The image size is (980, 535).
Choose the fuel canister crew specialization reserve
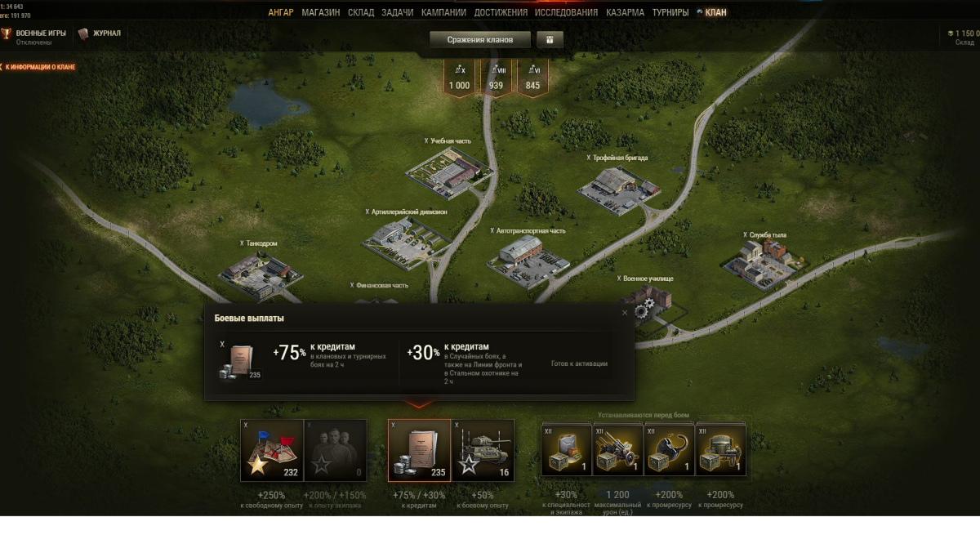click(x=566, y=449)
